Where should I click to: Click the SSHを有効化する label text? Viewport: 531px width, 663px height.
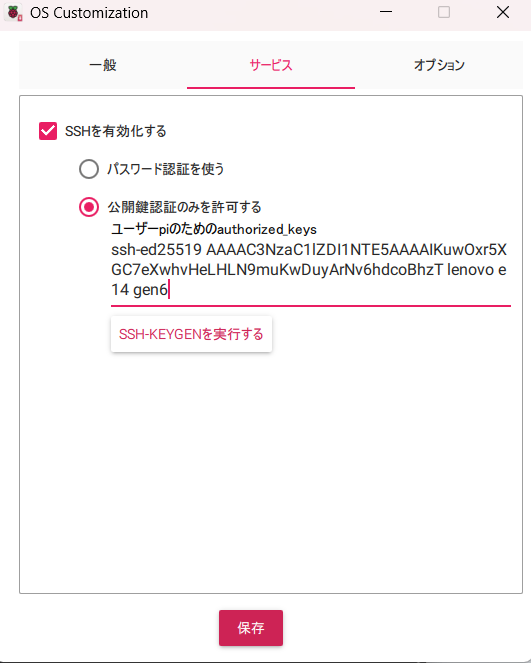tap(115, 131)
